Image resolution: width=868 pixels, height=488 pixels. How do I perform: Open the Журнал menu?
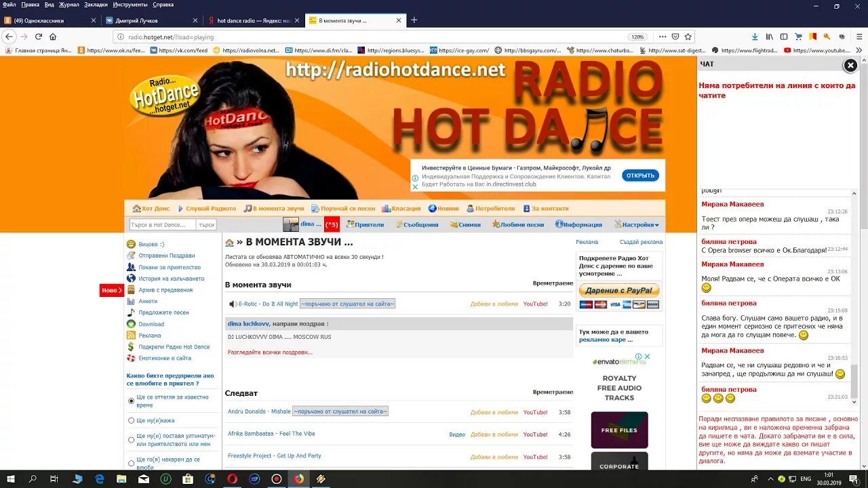click(68, 4)
